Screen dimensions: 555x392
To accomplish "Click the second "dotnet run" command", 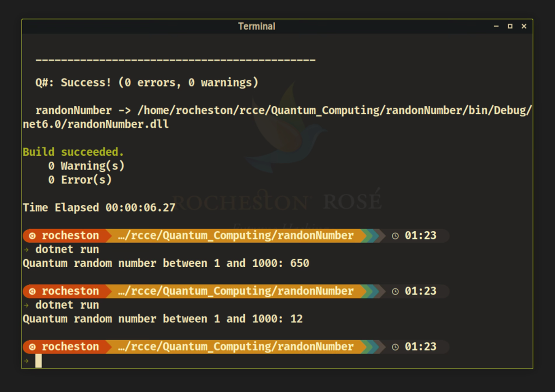I will coord(67,305).
